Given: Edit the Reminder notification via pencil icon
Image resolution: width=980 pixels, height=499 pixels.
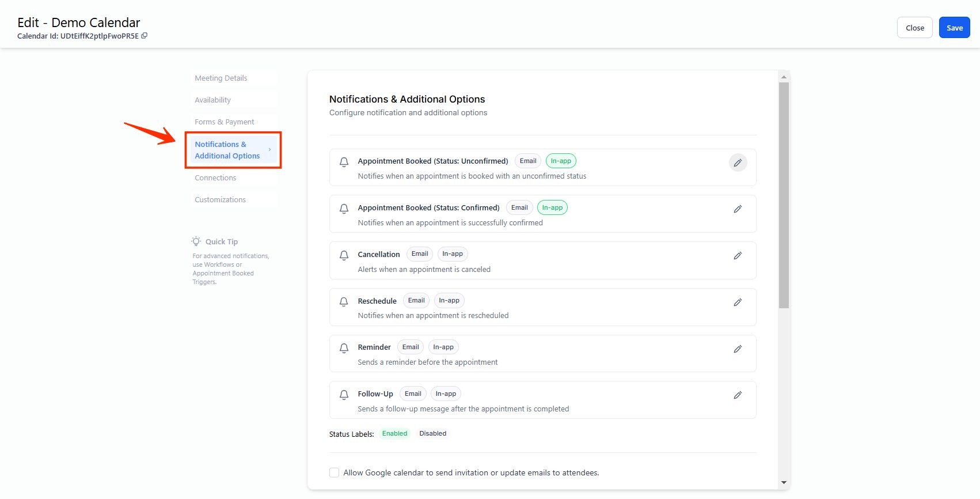Looking at the screenshot, I should tap(738, 349).
